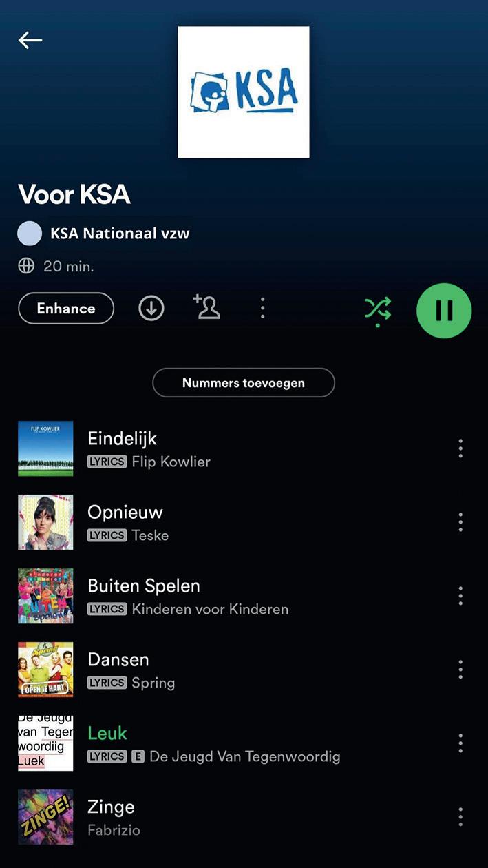
Task: Toggle shuffle play off
Action: coord(378,310)
